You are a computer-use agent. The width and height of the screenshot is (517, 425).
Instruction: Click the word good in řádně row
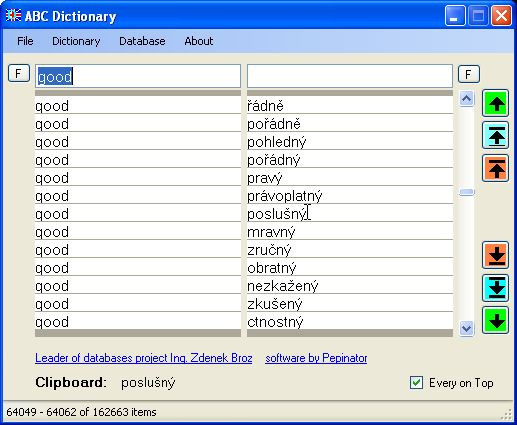click(x=52, y=106)
